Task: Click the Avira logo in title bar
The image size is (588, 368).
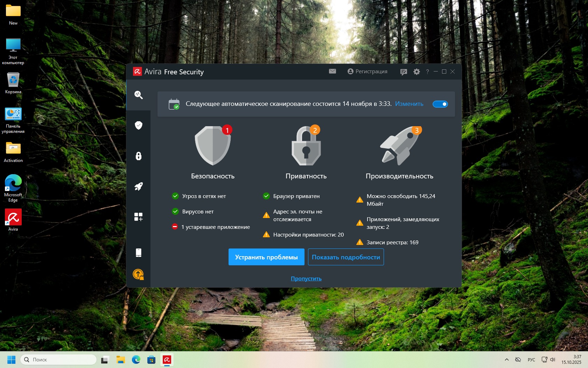Action: coord(137,72)
